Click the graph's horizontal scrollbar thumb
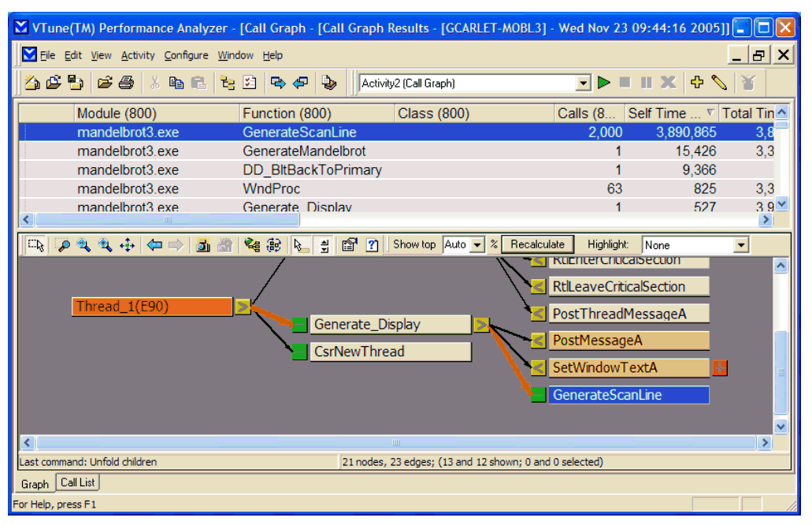 tap(395, 443)
